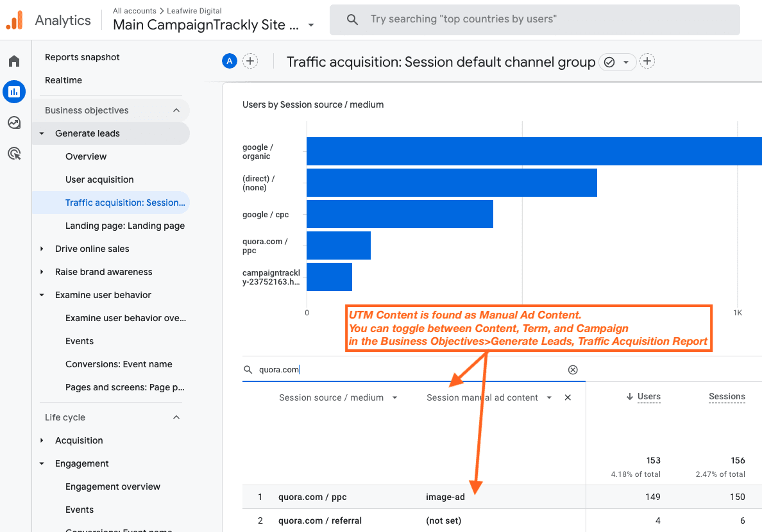Remove the manual ad content dimension via its X
Screen dimensions: 762x532
[568, 397]
